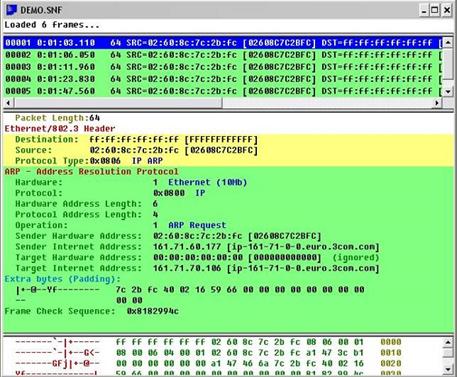Click the ARP - Address Resolution Protocol heading
Image resolution: width=457 pixels, height=377 pixels.
click(91, 172)
